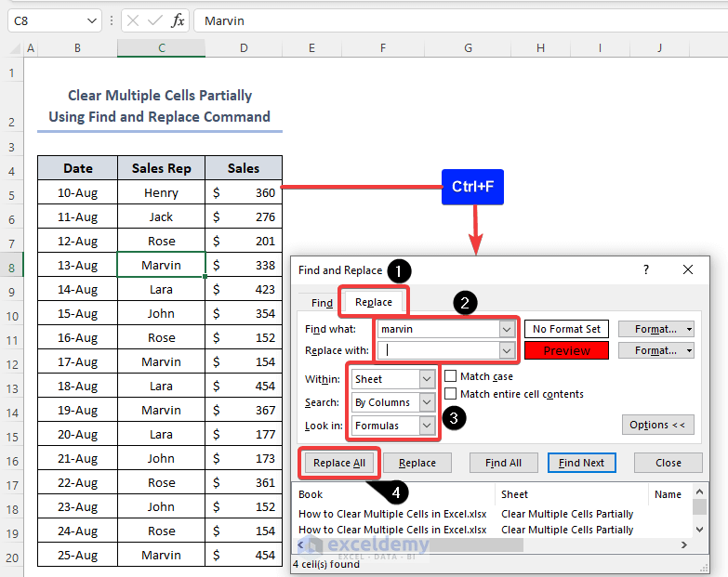
Task: Click the dialog help question mark
Action: (646, 269)
